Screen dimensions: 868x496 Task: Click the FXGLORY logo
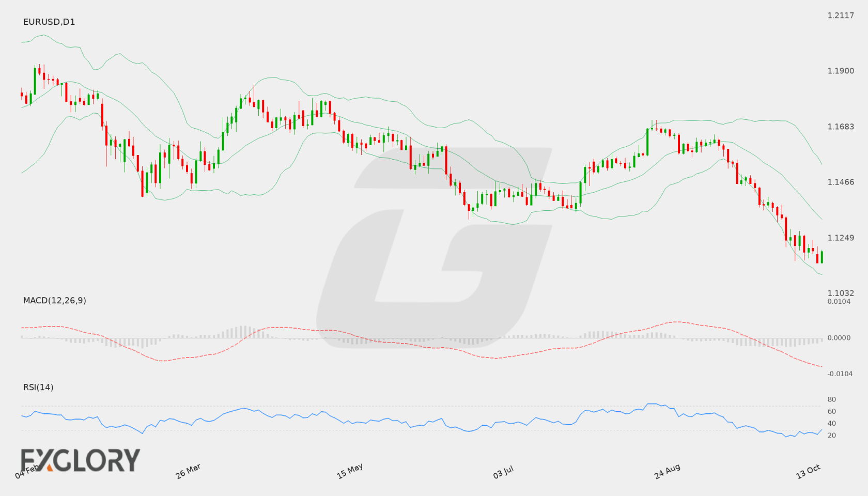tap(81, 460)
